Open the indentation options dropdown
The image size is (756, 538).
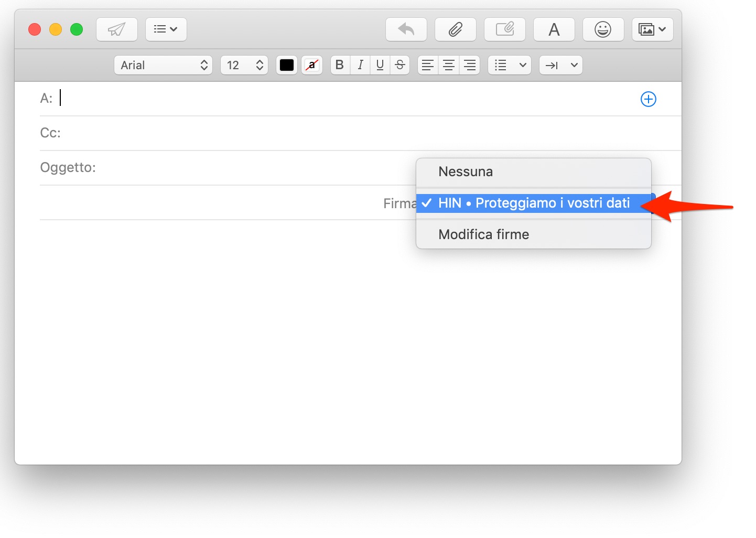[561, 65]
